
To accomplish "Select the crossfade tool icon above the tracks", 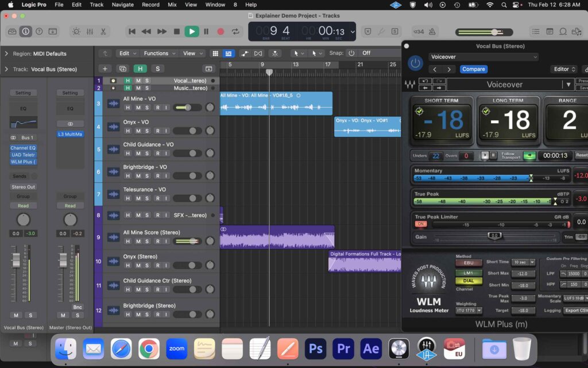I will (x=258, y=53).
